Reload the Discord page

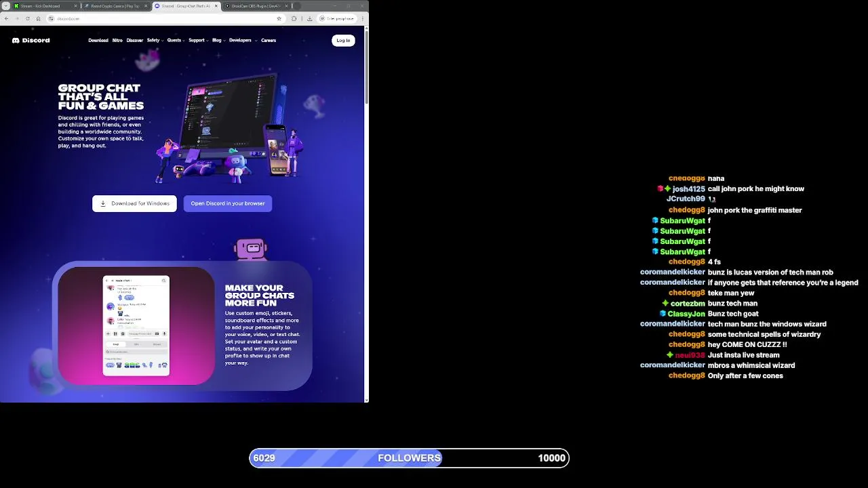coord(27,18)
